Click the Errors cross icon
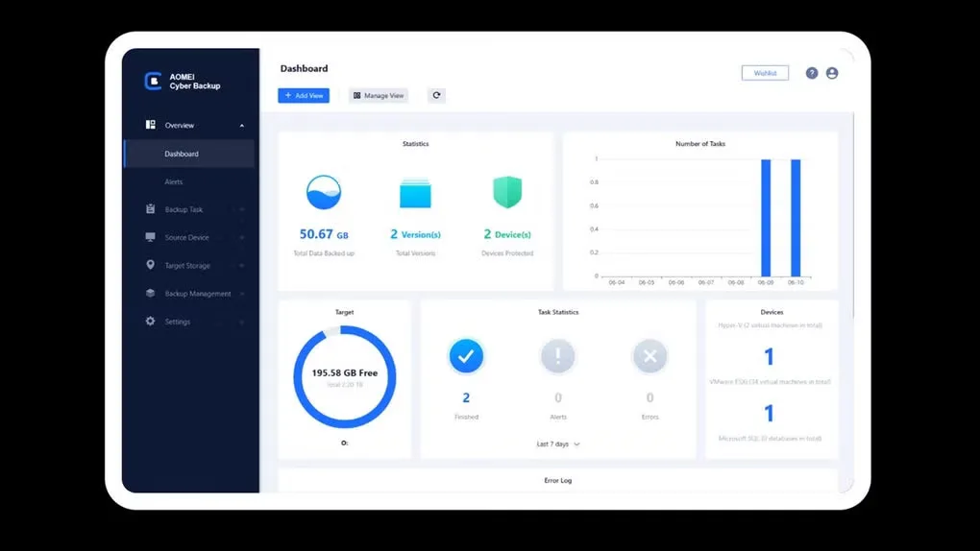980x551 pixels. (x=650, y=356)
